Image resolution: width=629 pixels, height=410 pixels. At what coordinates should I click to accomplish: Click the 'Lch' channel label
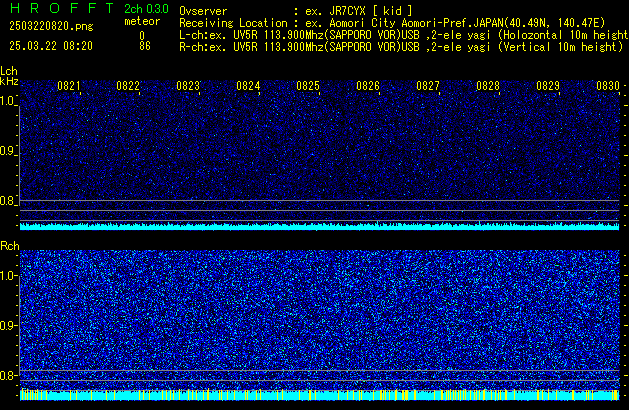point(9,71)
